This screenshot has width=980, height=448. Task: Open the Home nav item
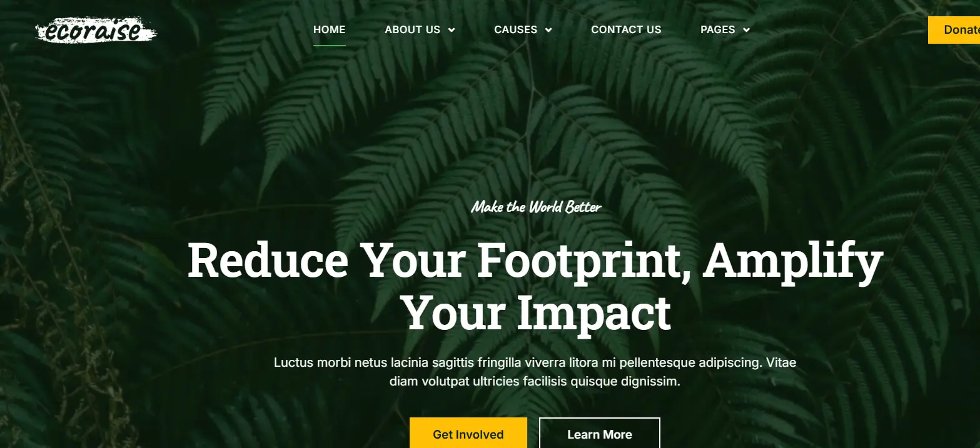(x=329, y=29)
